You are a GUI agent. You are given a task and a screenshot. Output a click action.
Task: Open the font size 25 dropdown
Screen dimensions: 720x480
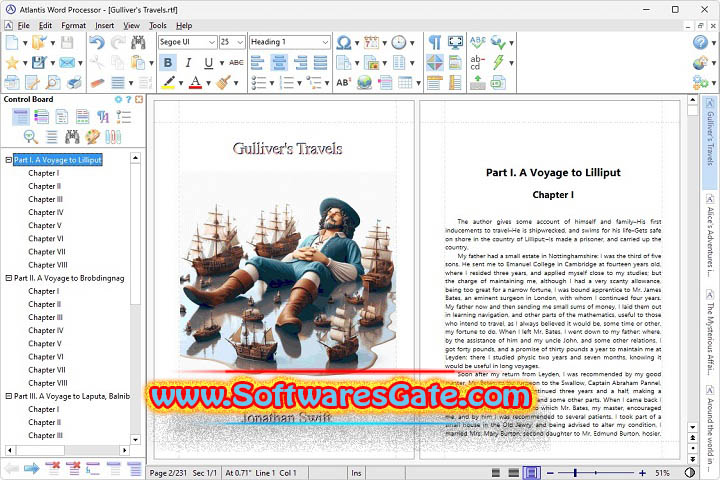coord(240,42)
